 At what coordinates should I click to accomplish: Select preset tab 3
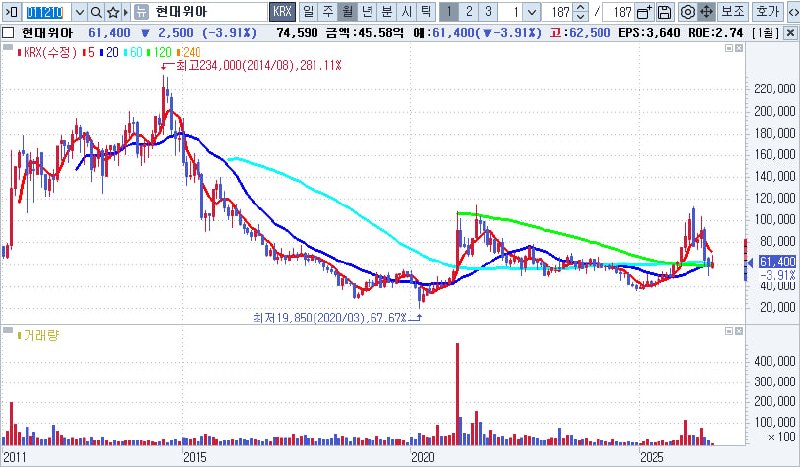pos(488,12)
